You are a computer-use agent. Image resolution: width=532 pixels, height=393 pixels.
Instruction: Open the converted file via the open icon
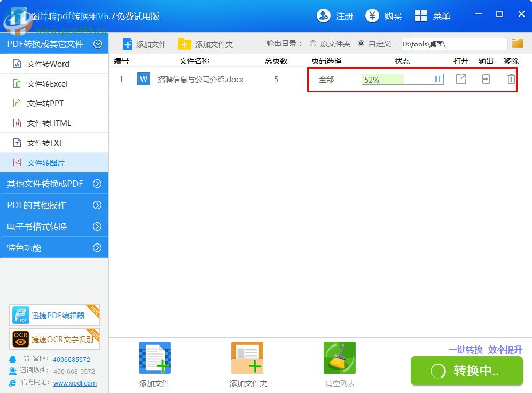460,79
